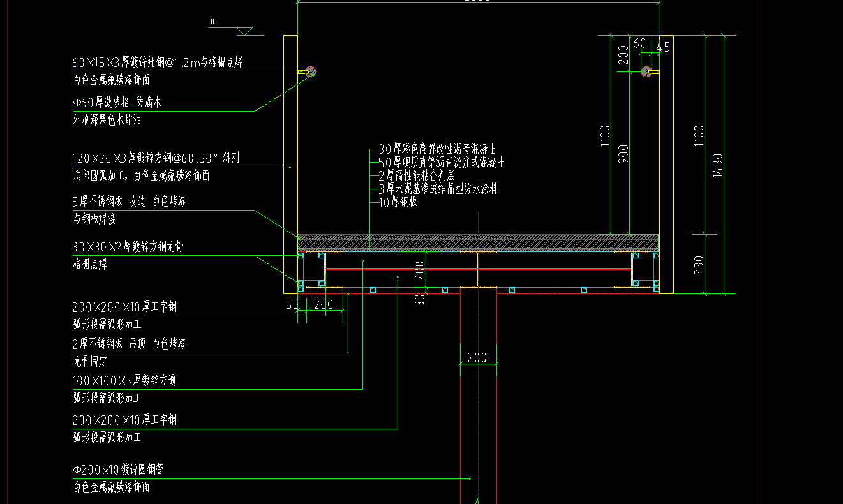Screen dimensions: 843x504
Task: Select the '10厚钢板' layer note
Action: click(x=398, y=202)
